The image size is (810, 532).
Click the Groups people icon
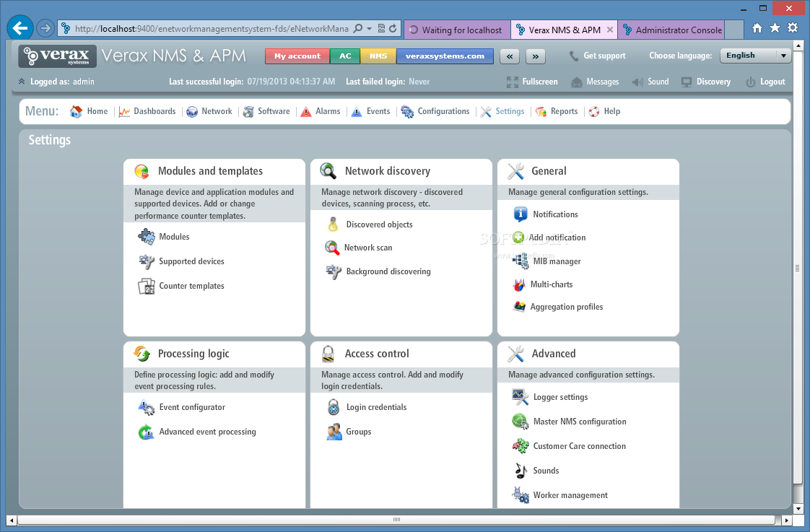pyautogui.click(x=334, y=432)
